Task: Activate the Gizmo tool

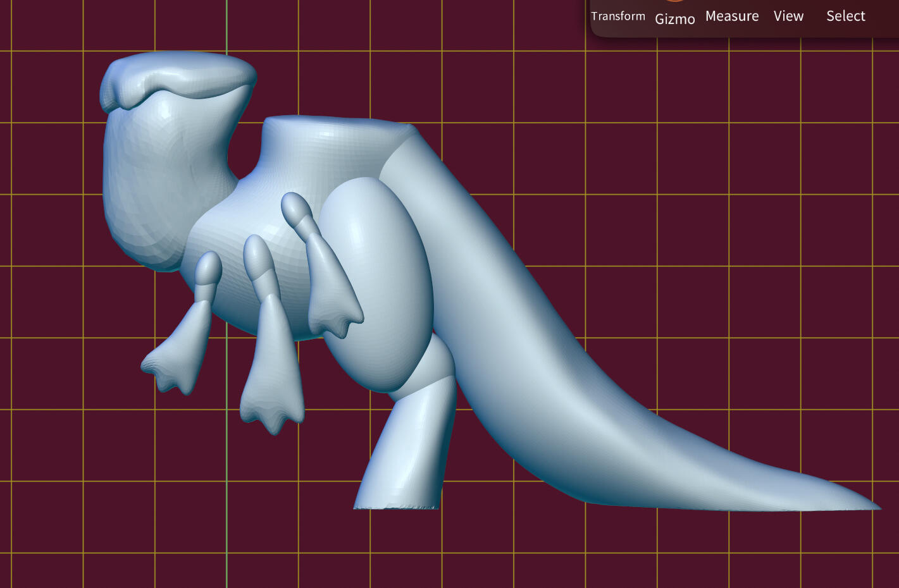Action: tap(674, 19)
